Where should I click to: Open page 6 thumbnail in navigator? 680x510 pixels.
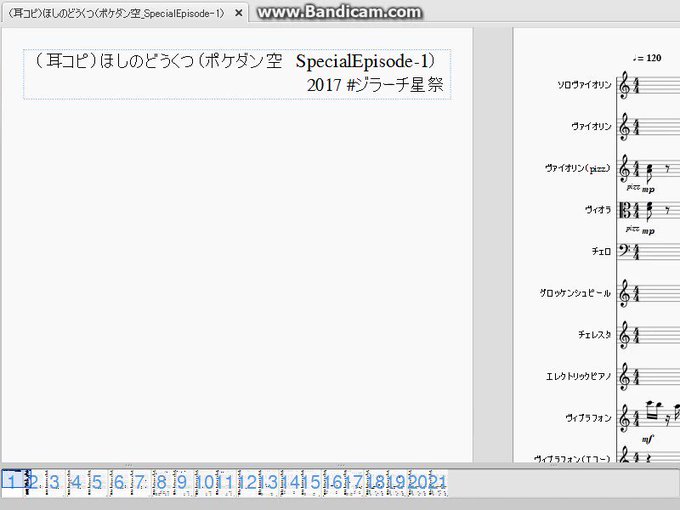[x=118, y=483]
